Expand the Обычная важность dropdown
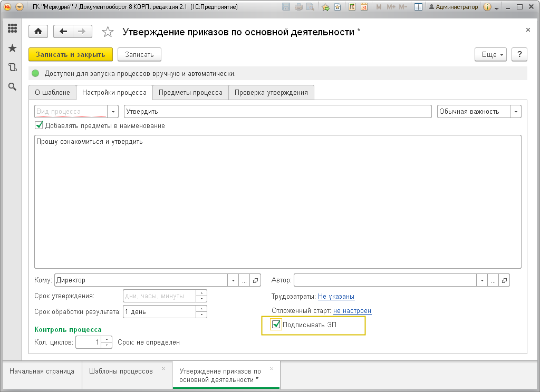The width and height of the screenshot is (540, 392). click(x=516, y=112)
